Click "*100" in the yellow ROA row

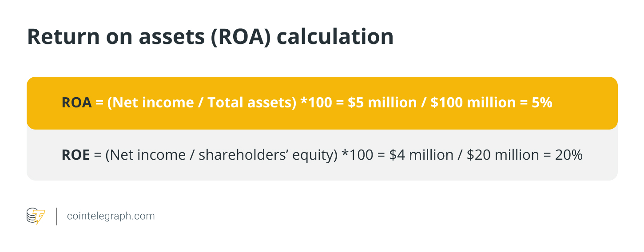[317, 103]
